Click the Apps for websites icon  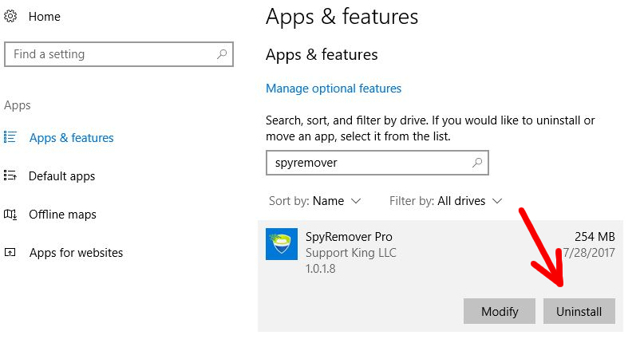(10, 252)
